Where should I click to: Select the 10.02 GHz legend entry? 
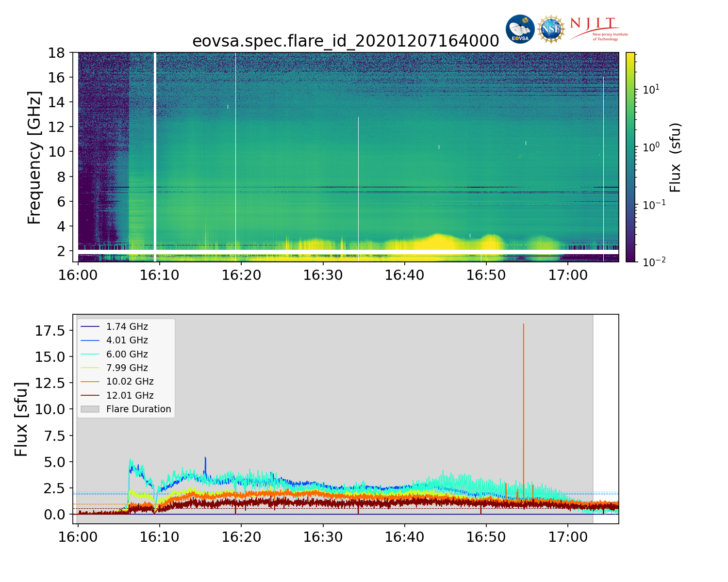pyautogui.click(x=130, y=382)
